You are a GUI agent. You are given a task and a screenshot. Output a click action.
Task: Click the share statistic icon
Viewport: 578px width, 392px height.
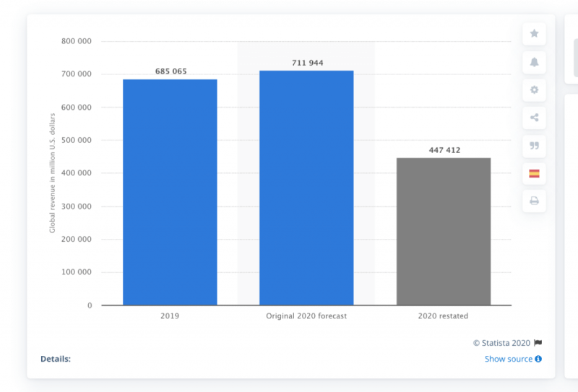point(534,118)
